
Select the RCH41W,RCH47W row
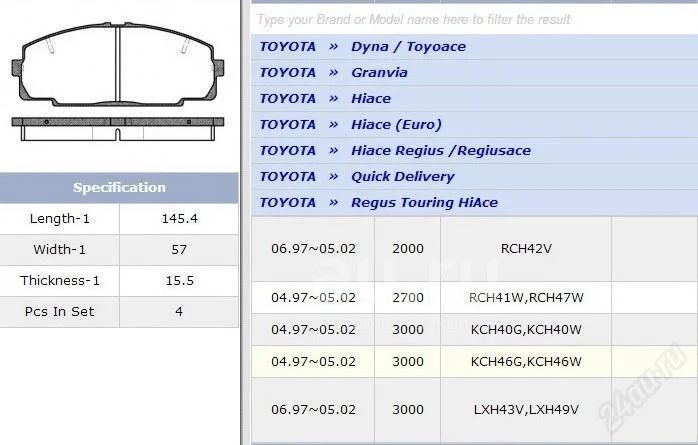coord(525,297)
